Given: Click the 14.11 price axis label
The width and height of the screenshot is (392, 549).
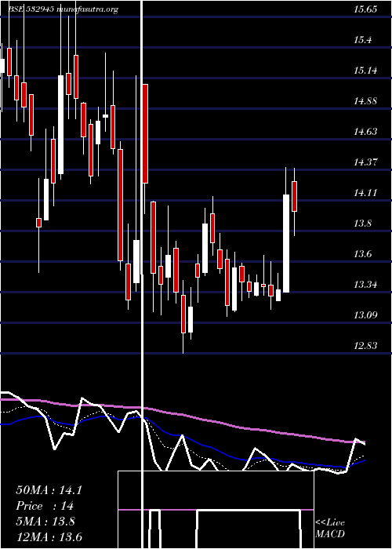Looking at the screenshot, I should click(x=365, y=193).
